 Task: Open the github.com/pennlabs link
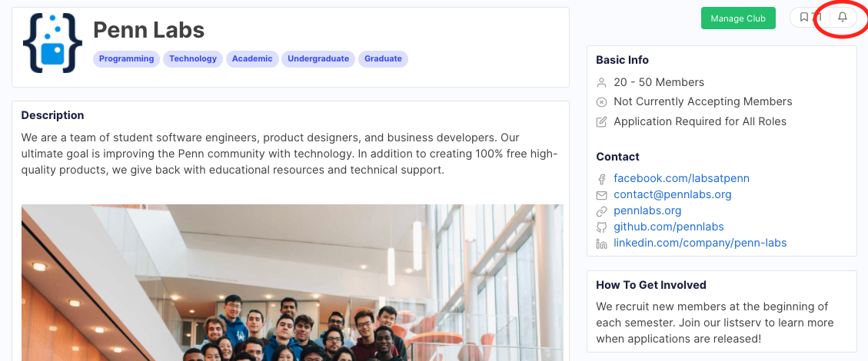[669, 227]
